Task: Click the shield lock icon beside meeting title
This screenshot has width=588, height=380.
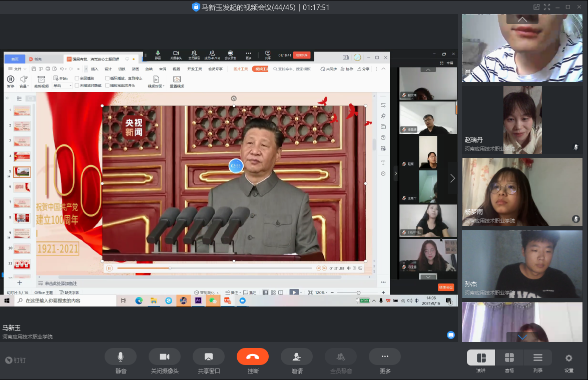Action: pyautogui.click(x=196, y=7)
